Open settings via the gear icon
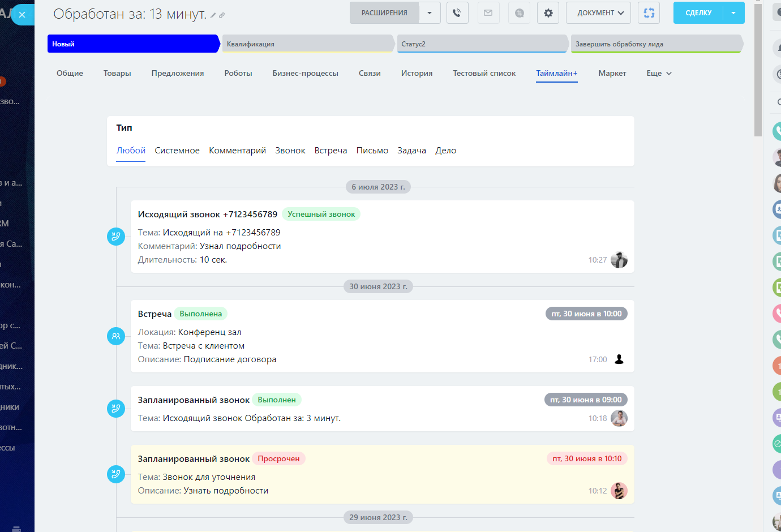 tap(548, 13)
